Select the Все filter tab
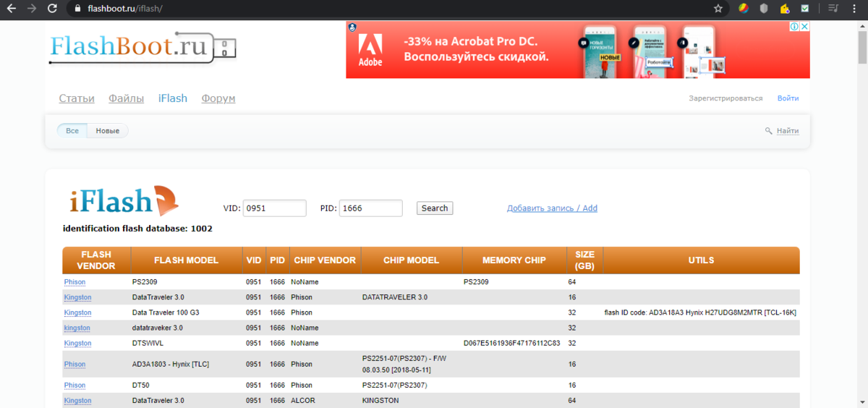 (x=72, y=131)
